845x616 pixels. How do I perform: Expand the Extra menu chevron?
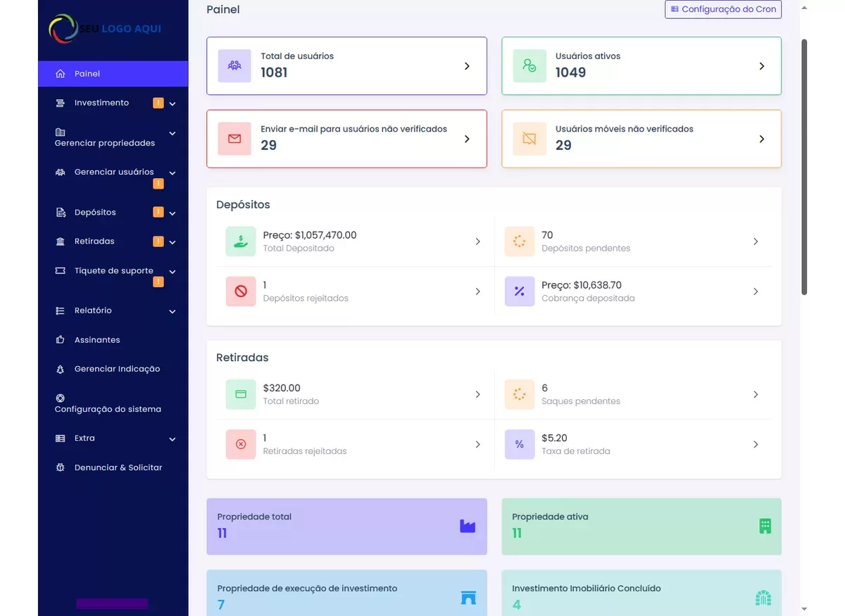point(173,439)
